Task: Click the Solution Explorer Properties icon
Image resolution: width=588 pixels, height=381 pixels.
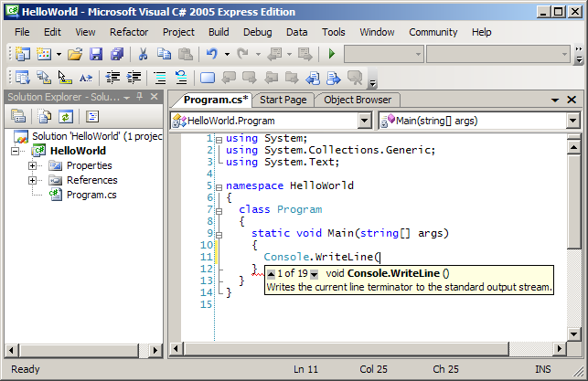Action: (x=18, y=117)
